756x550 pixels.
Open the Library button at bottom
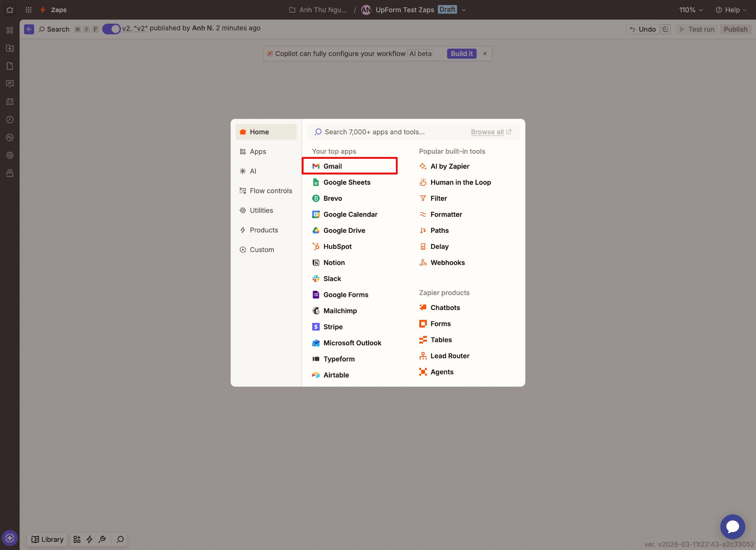(47, 539)
